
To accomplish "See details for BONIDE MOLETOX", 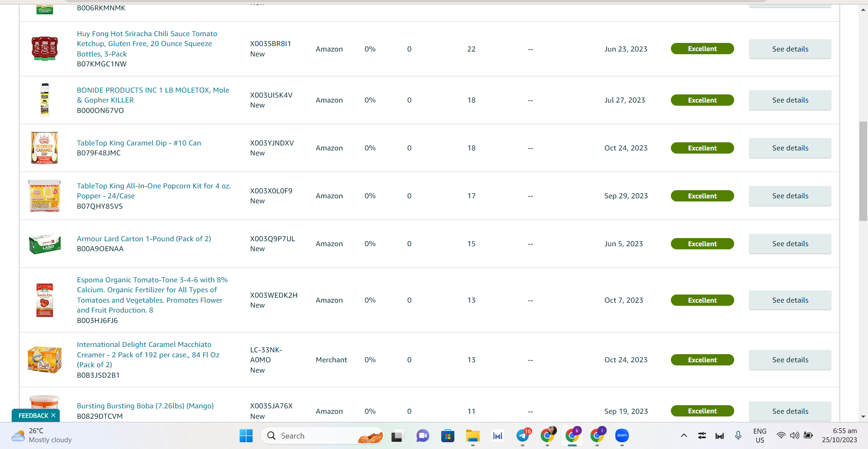I will tap(790, 100).
